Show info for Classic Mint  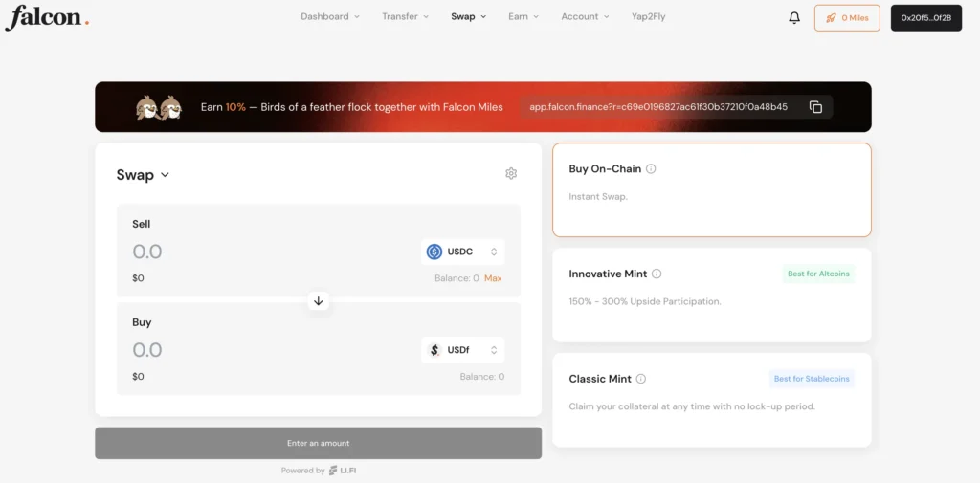point(640,379)
